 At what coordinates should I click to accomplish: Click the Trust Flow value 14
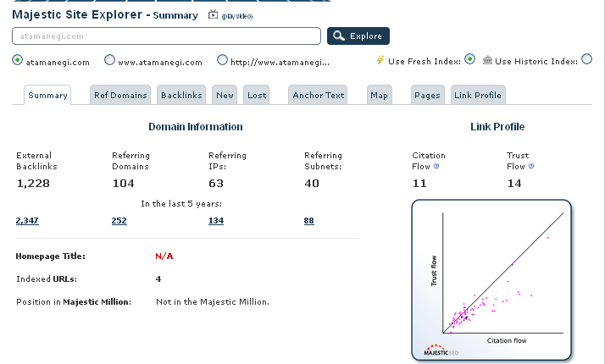514,183
